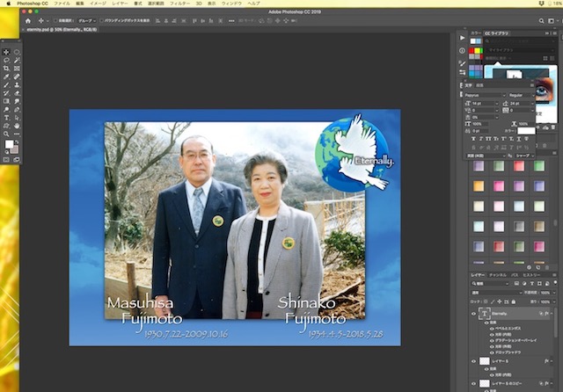Open the Photoshop CC application menu
The image size is (563, 392).
coord(32,4)
